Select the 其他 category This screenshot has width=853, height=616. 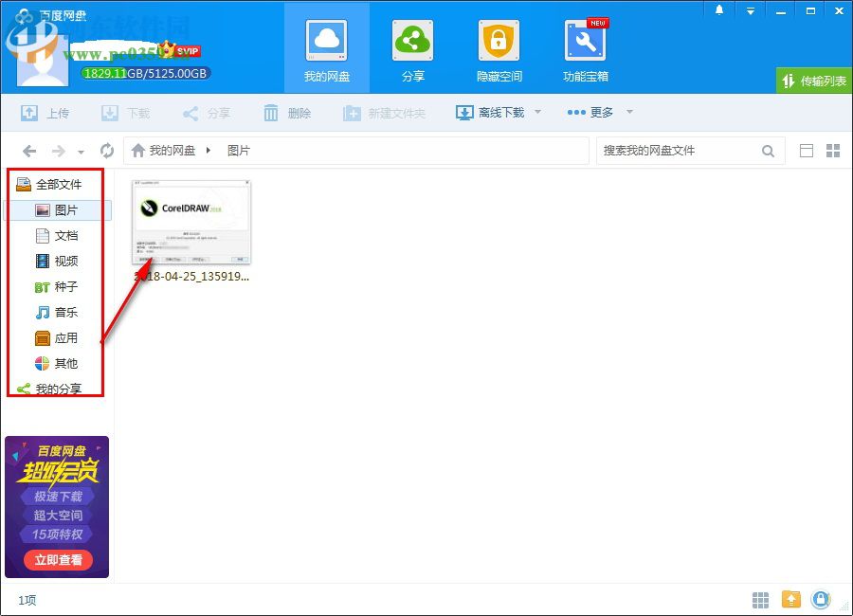pos(58,364)
